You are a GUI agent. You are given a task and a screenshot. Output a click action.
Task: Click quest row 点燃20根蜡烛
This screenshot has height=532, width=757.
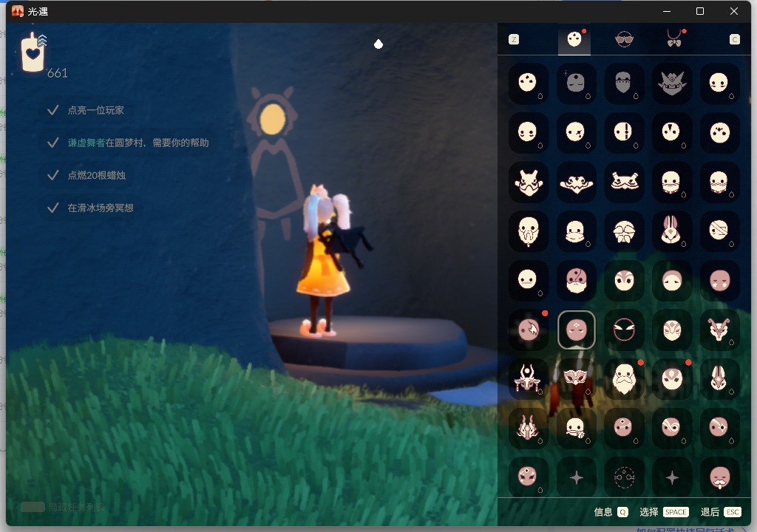click(87, 175)
